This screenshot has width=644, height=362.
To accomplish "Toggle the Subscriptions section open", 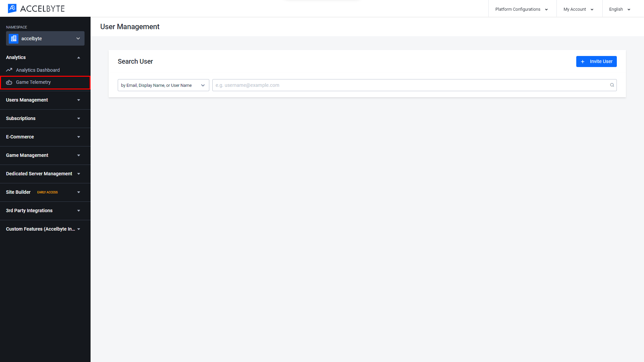I will pos(43,118).
